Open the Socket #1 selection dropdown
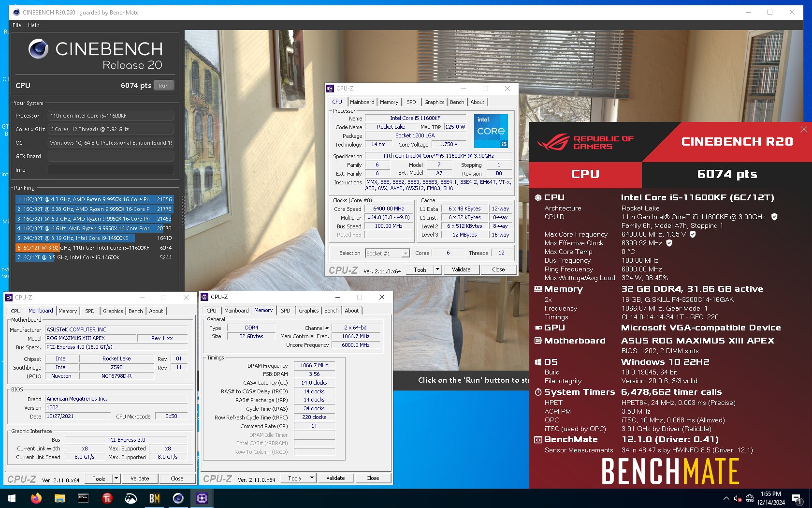812x508 pixels. [x=406, y=253]
